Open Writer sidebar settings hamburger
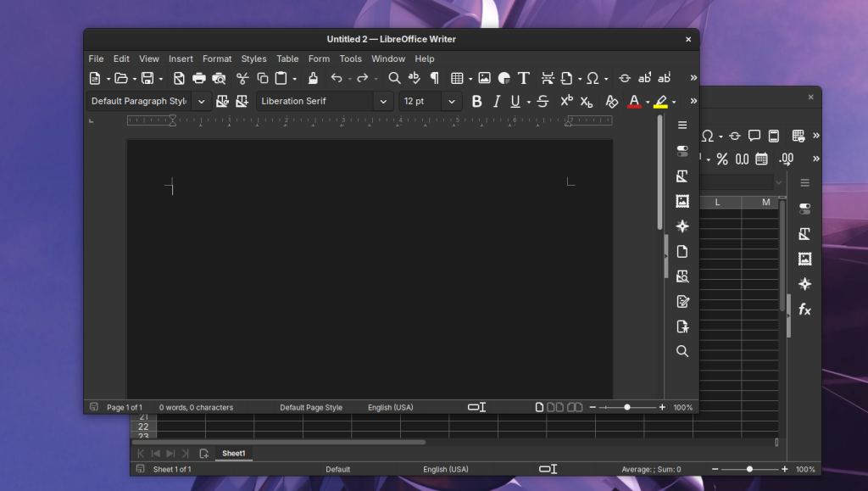The image size is (868, 491). coord(682,126)
